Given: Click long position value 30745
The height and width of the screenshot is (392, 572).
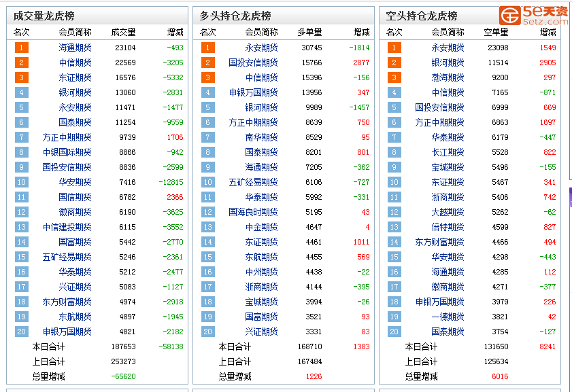Looking at the screenshot, I should 312,48.
